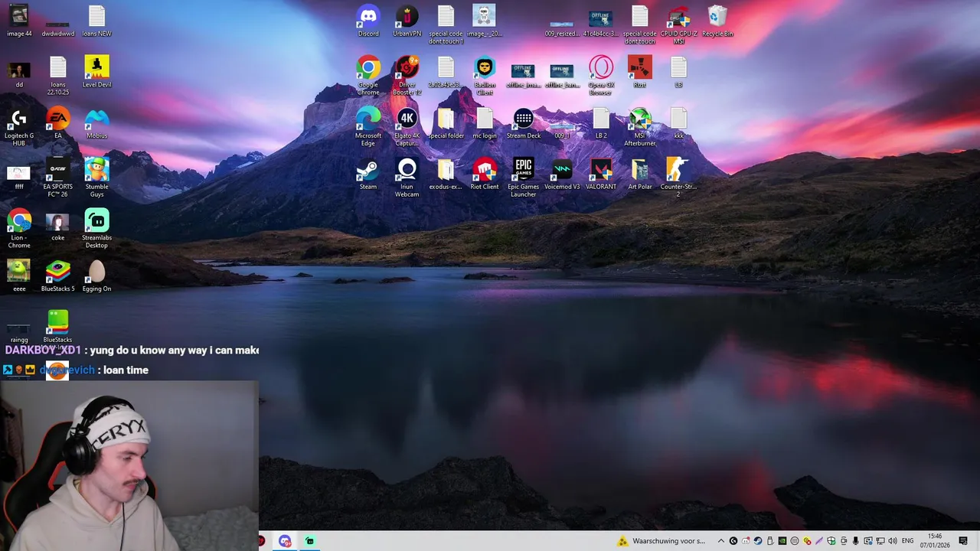Image resolution: width=980 pixels, height=551 pixels.
Task: Open the Action Center notifications icon
Action: [963, 541]
